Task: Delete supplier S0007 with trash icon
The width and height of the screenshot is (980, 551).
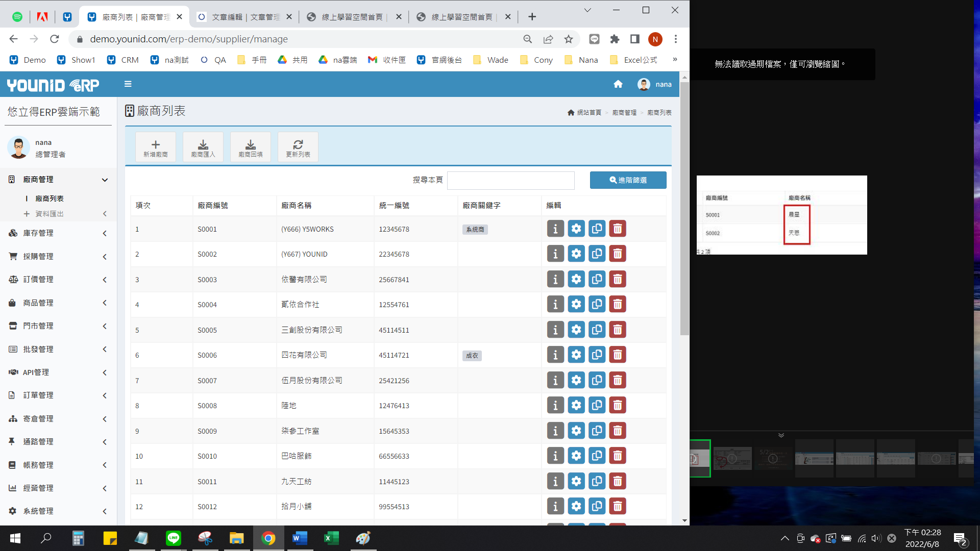Action: click(x=618, y=381)
